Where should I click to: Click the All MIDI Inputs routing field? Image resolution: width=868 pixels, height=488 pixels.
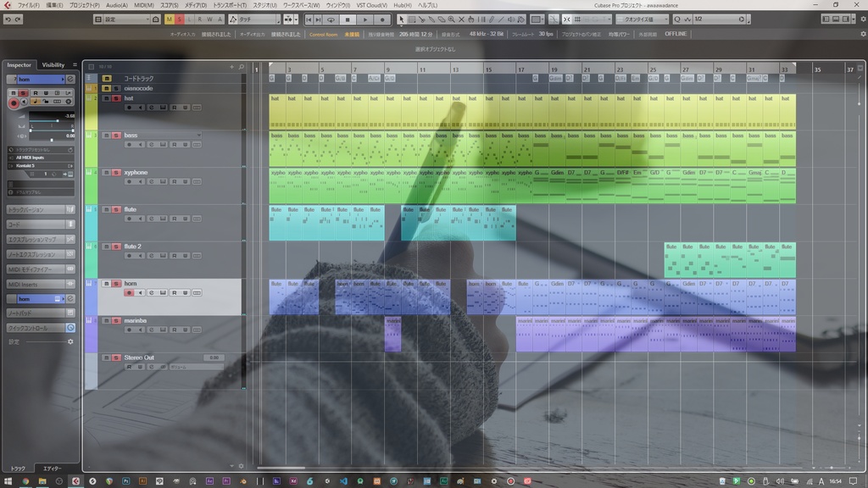(41, 158)
